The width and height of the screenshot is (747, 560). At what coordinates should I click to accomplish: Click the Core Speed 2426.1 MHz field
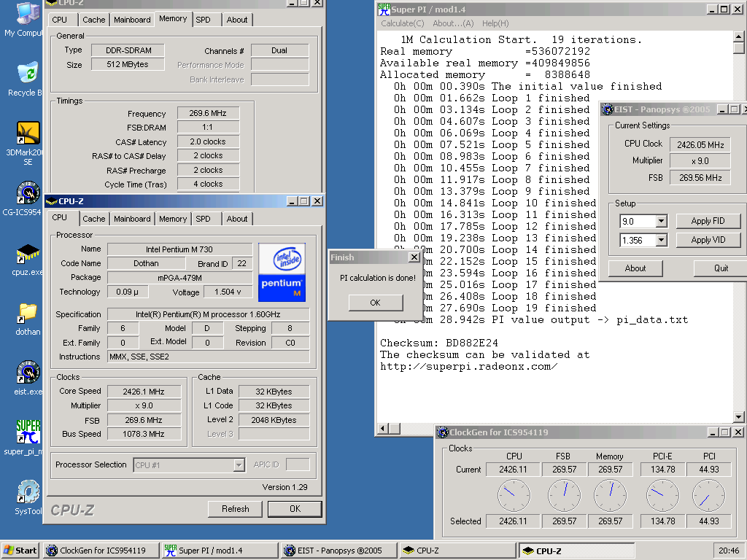[x=144, y=392]
